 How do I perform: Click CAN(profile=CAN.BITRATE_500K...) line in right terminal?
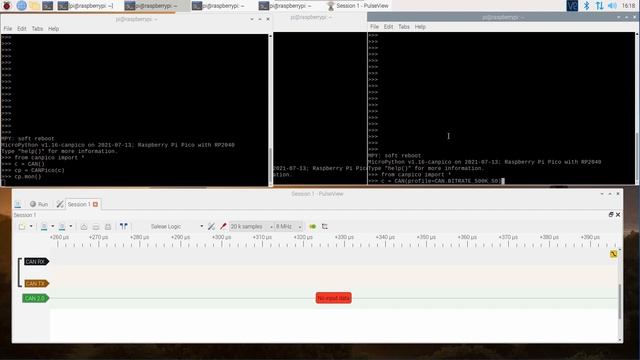(436, 181)
